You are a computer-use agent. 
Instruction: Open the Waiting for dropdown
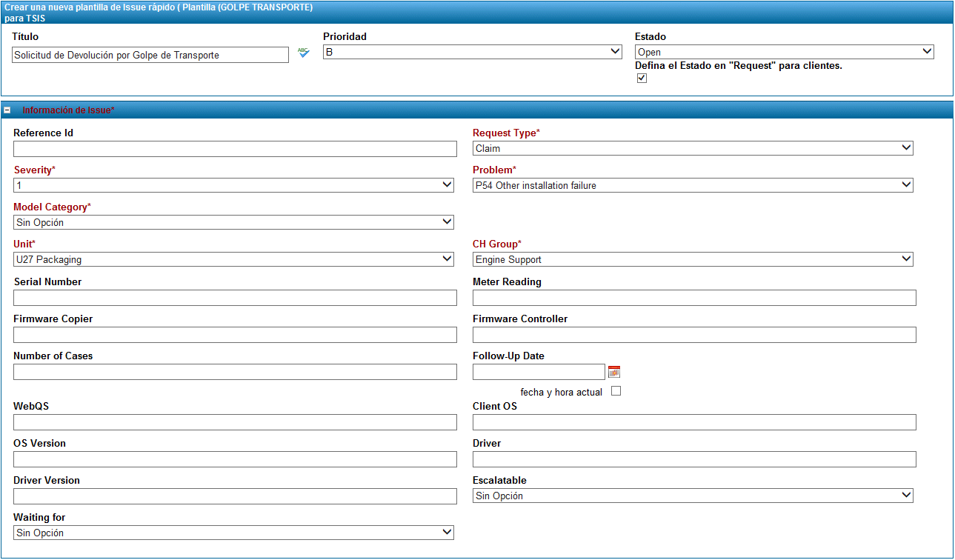233,533
